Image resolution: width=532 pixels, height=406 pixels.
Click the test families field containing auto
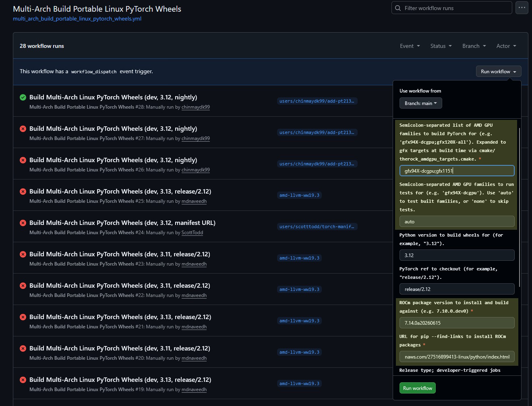tap(457, 221)
